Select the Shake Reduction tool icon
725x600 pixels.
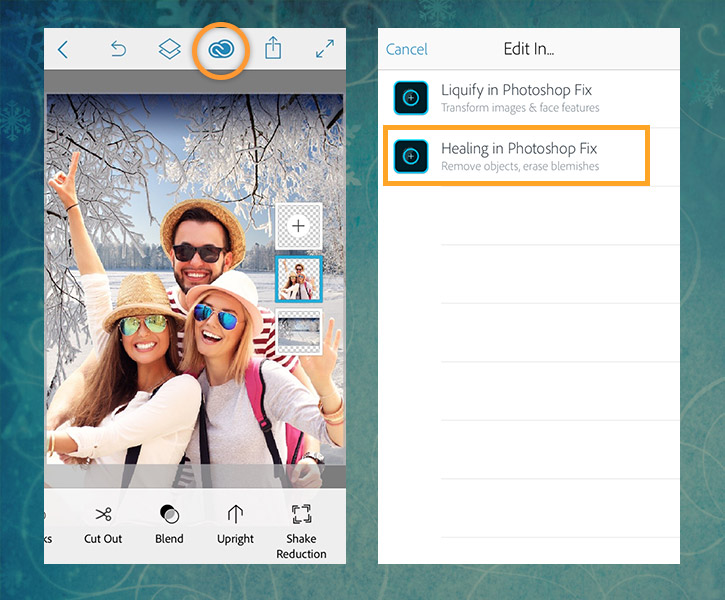pos(301,514)
